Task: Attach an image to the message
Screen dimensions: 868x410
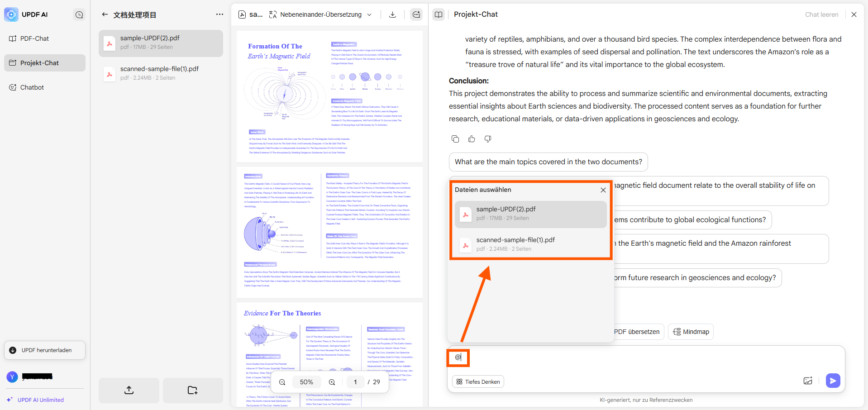Action: click(x=808, y=381)
